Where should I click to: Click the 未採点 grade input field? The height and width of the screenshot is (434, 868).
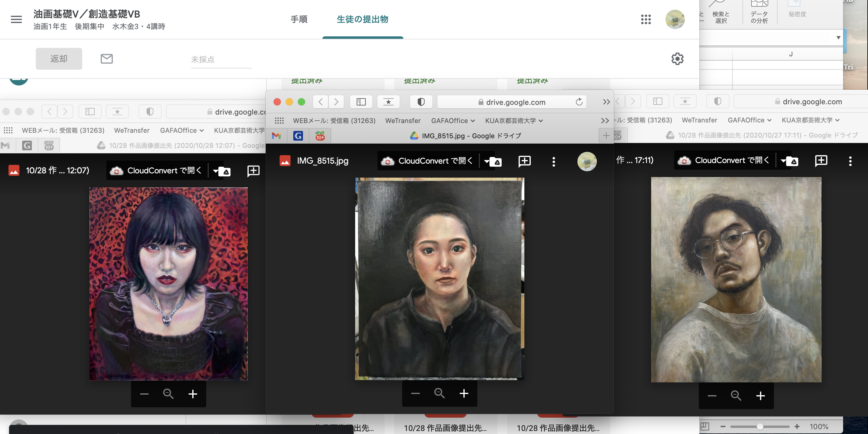[221, 60]
